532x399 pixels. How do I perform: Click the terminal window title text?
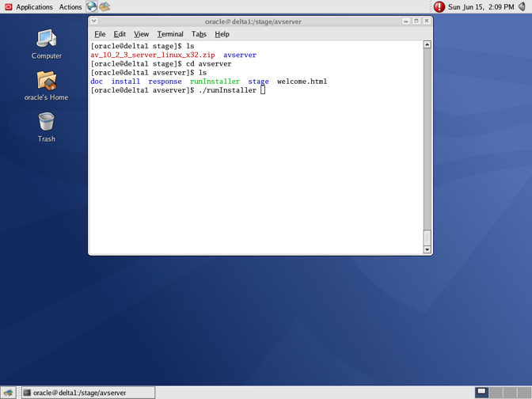tap(253, 21)
